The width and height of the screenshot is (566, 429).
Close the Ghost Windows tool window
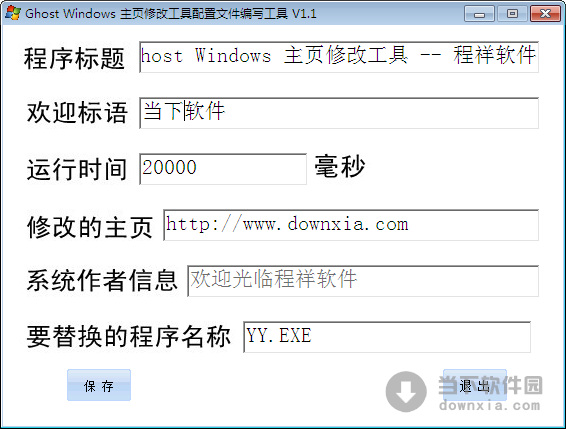(545, 14)
